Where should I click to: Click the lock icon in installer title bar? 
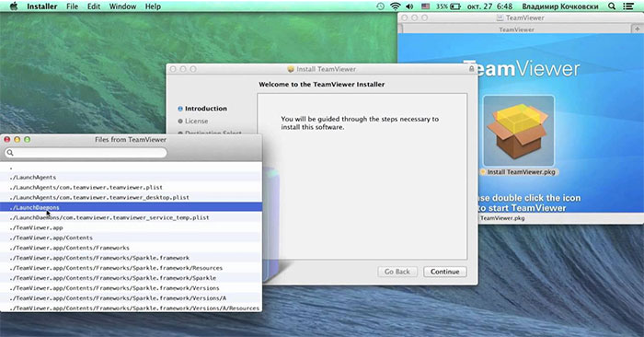tap(471, 69)
